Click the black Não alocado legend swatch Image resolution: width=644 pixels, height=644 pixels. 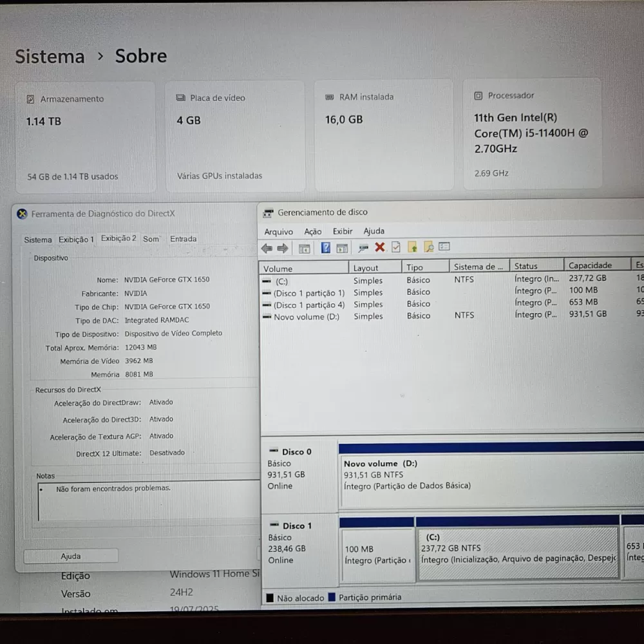(x=270, y=598)
